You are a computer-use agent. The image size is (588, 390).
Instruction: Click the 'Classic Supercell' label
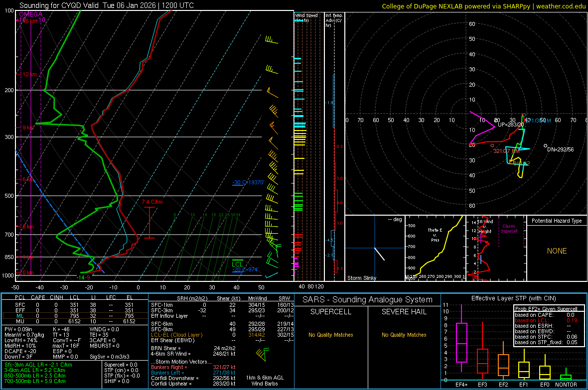509,229
